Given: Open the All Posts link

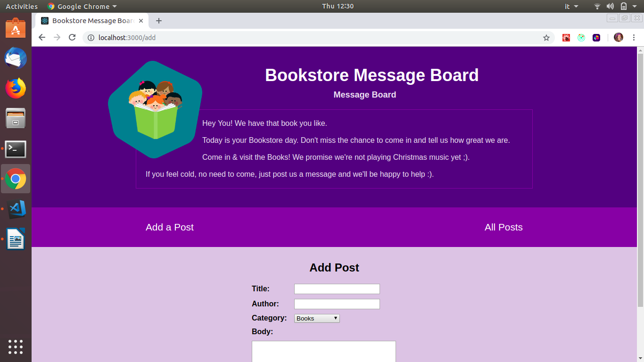Looking at the screenshot, I should (x=504, y=227).
